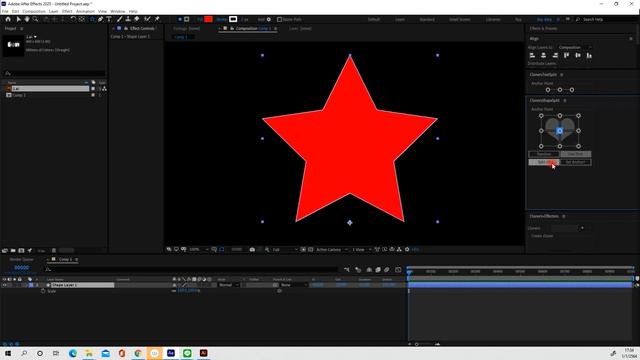The image size is (640, 360).
Task: Align layers to right edge
Action: click(x=555, y=55)
